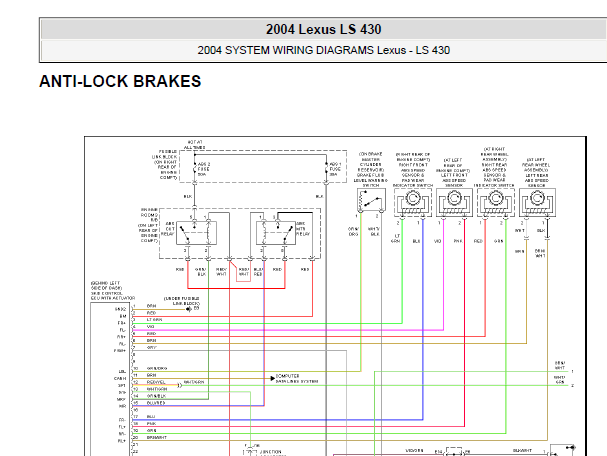Click the right rear ABS speed sensor symbol
The image size is (607, 456).
click(x=496, y=202)
